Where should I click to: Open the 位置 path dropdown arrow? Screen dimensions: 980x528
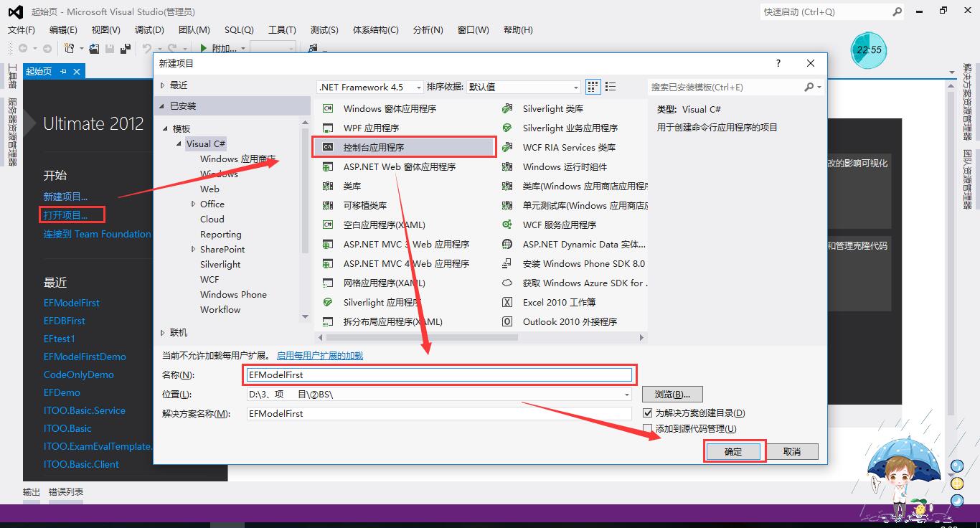pyautogui.click(x=627, y=395)
